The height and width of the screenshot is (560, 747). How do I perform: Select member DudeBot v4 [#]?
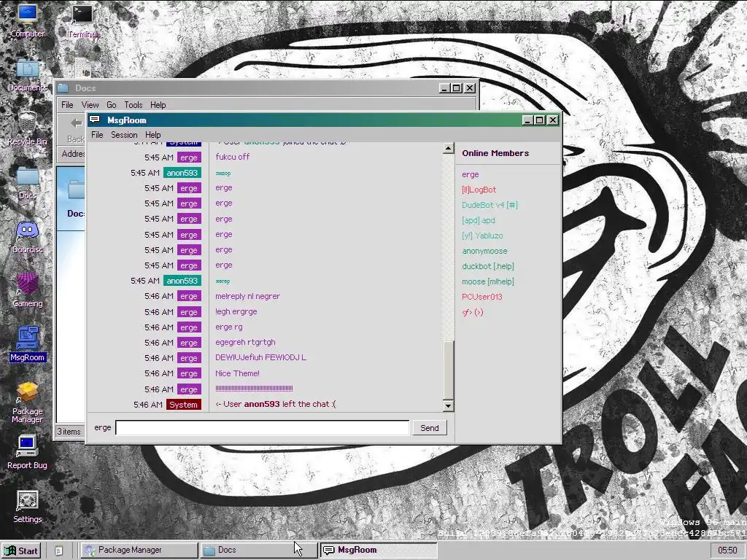(x=489, y=205)
